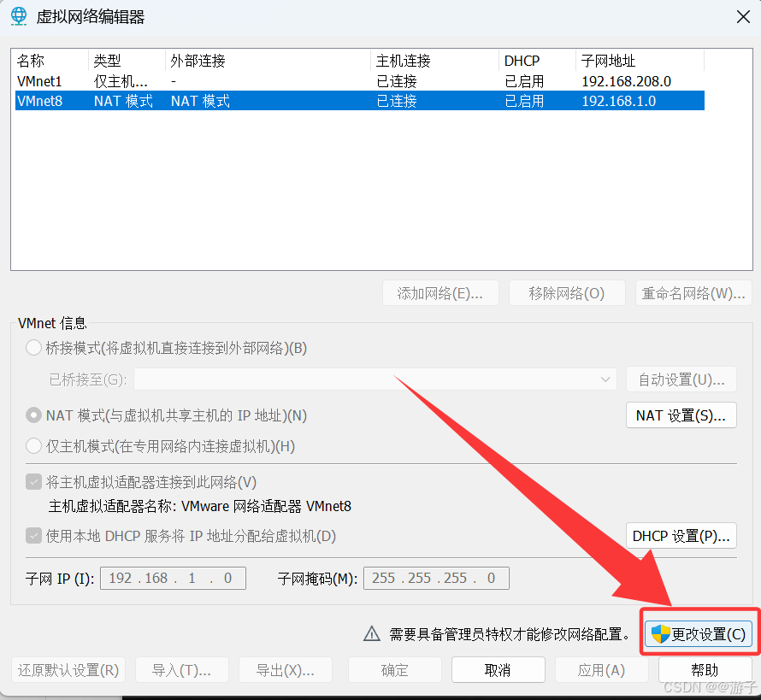Click subnet address 192.168.208.0 cell
Image resolution: width=761 pixels, height=700 pixels.
[x=626, y=81]
